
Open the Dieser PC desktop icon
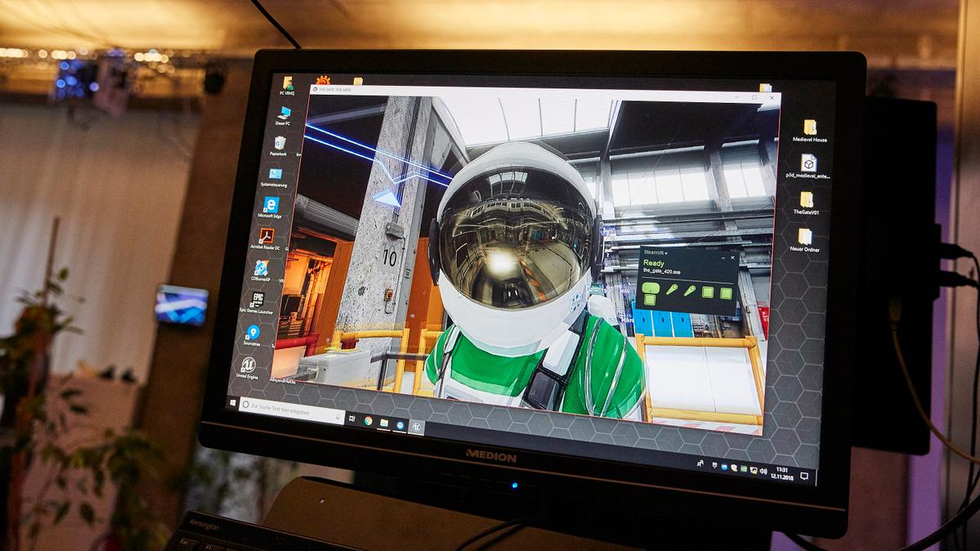(x=283, y=116)
